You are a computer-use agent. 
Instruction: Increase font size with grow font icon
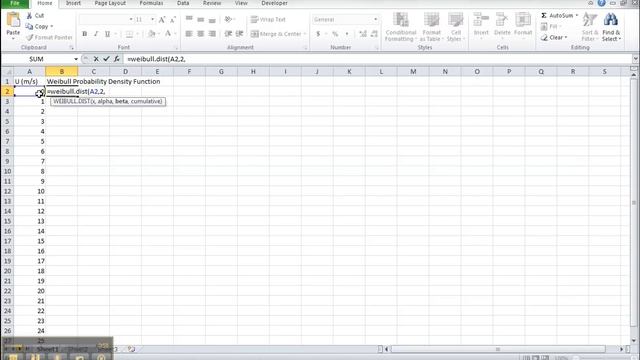162,20
